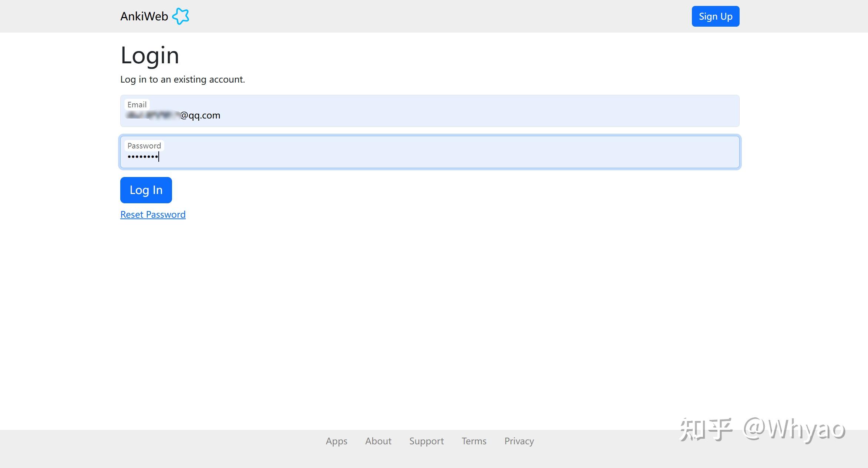Screen dimensions: 868x468
Task: Click on the masked password dots
Action: pyautogui.click(x=142, y=157)
